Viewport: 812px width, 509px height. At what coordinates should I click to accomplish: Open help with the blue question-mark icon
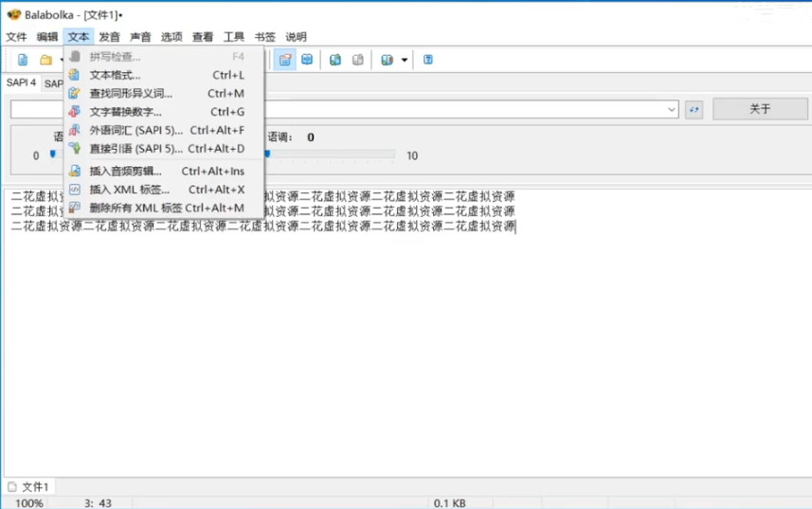(427, 60)
